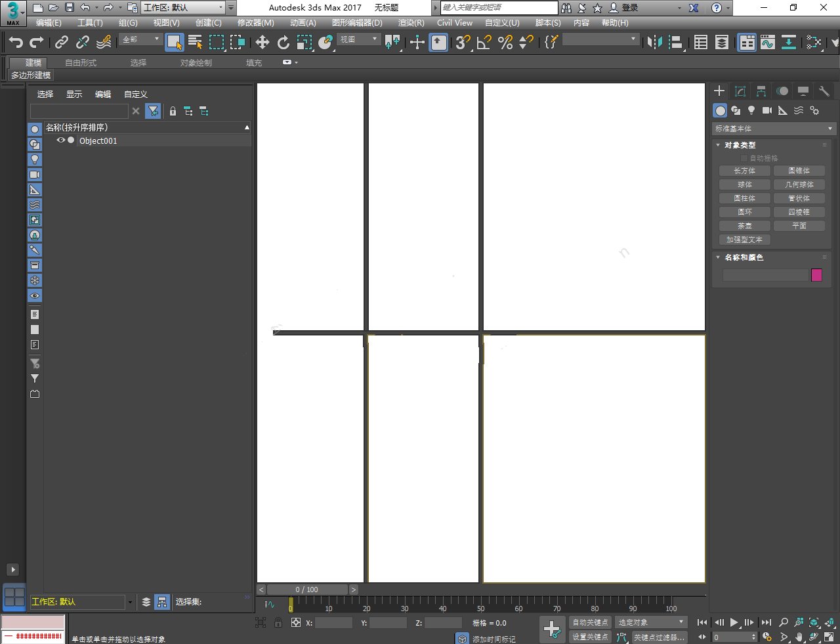Viewport: 840px width, 644px height.
Task: Open Select by Name dialog
Action: click(x=195, y=43)
